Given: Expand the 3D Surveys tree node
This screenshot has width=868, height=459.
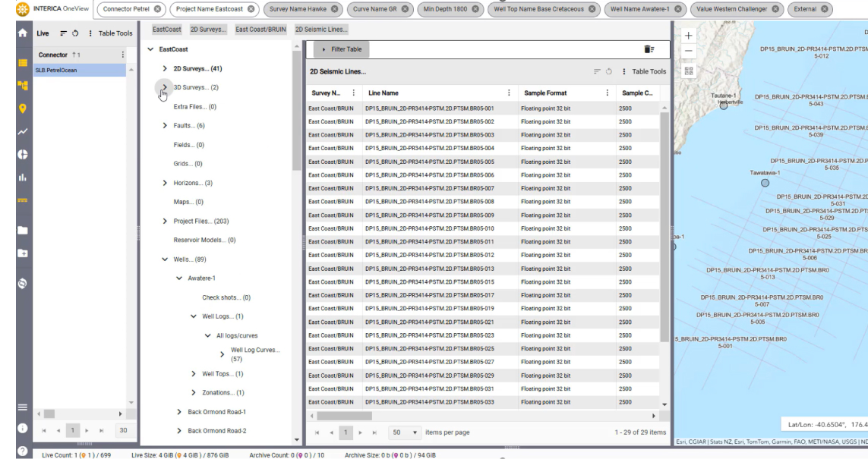Looking at the screenshot, I should point(165,88).
